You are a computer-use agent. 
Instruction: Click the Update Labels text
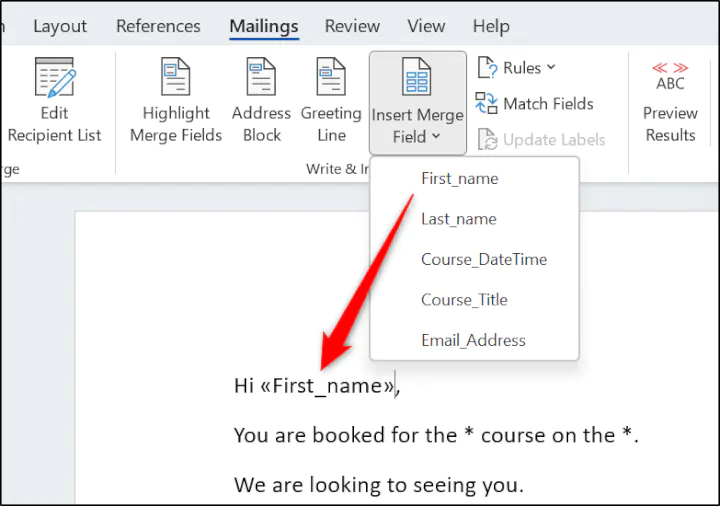pyautogui.click(x=554, y=140)
